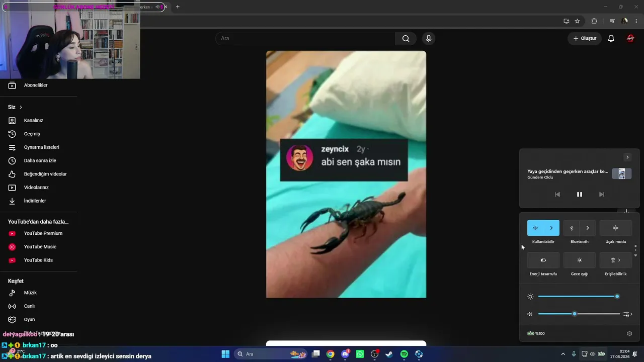
Task: Expand the media flyout arrow
Action: (627, 157)
